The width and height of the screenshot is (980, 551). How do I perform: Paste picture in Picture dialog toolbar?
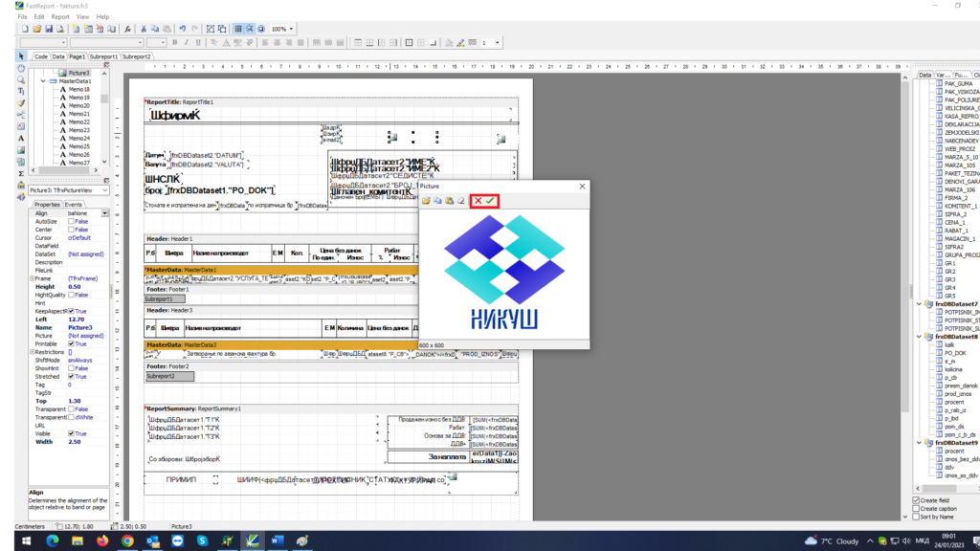[450, 201]
